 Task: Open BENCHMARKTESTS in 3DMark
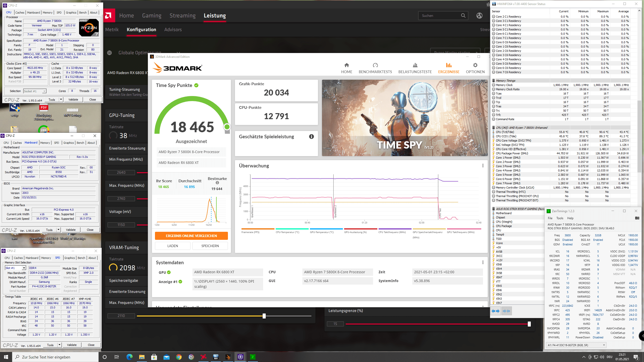click(x=375, y=68)
